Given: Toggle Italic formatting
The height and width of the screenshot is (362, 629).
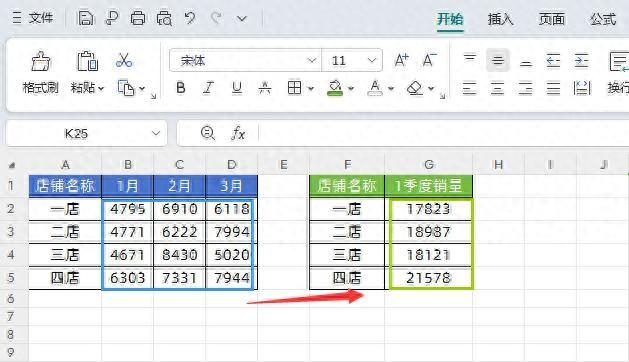Looking at the screenshot, I should pos(208,87).
